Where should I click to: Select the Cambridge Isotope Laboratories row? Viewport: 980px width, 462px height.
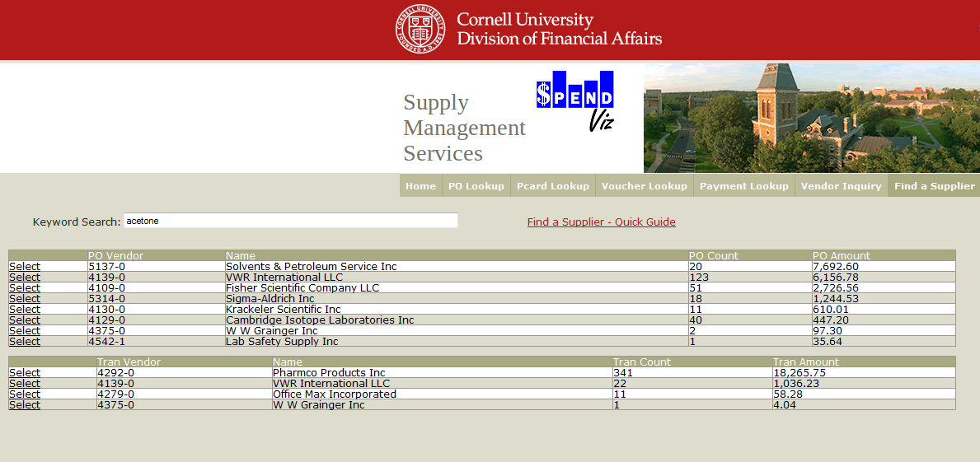[x=25, y=320]
